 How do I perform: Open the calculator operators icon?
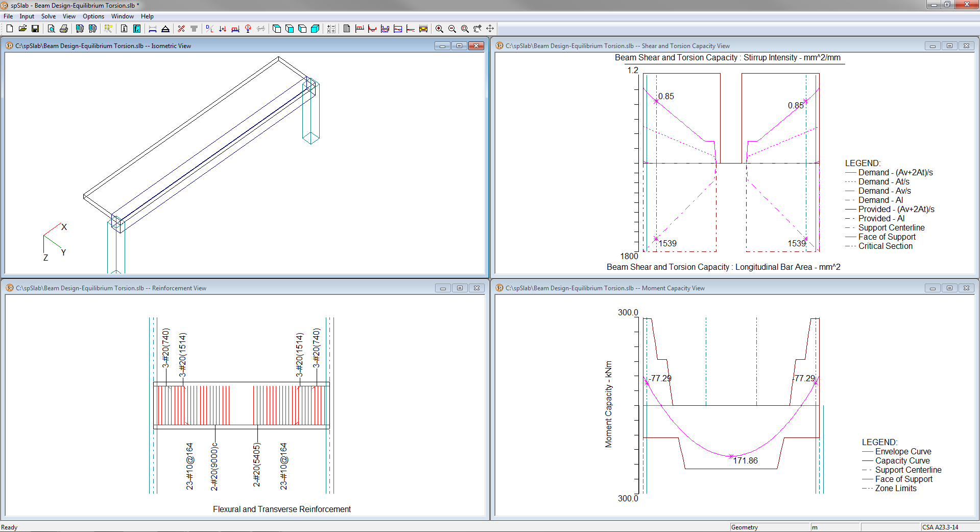tap(331, 29)
